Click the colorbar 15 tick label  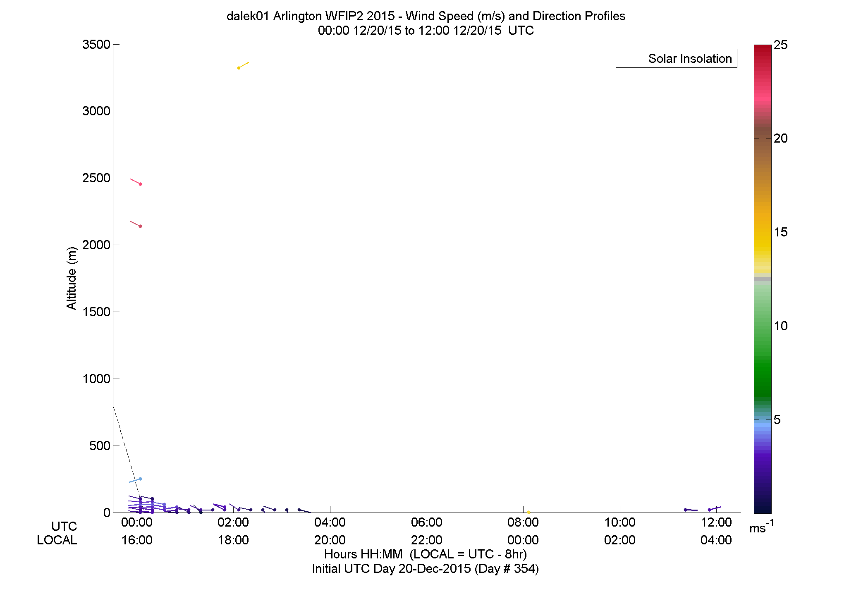pos(781,232)
